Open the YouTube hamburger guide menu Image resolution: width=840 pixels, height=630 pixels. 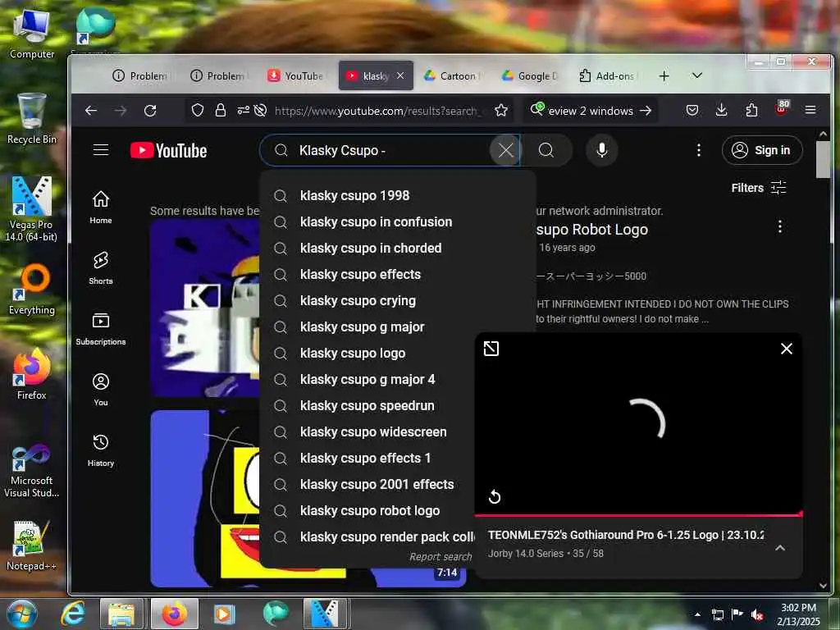tap(101, 150)
